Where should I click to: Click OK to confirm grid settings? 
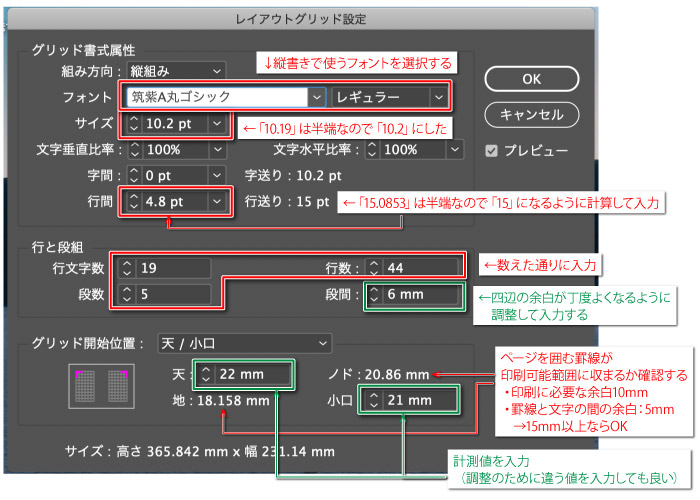pos(531,79)
